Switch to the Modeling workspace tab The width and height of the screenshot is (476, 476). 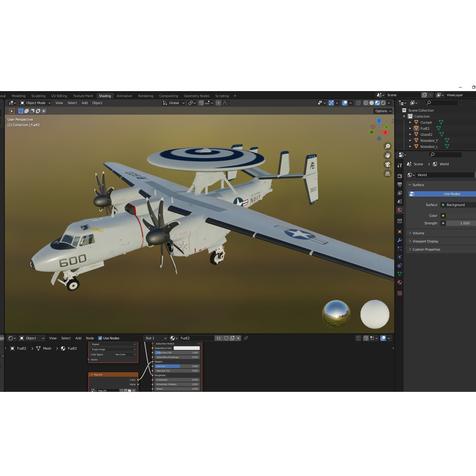pos(19,96)
